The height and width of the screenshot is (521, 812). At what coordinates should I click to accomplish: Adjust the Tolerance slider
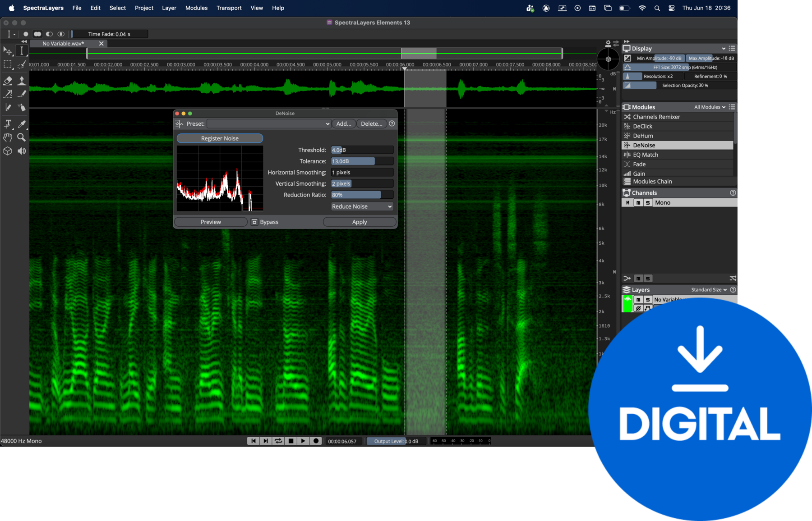point(362,161)
